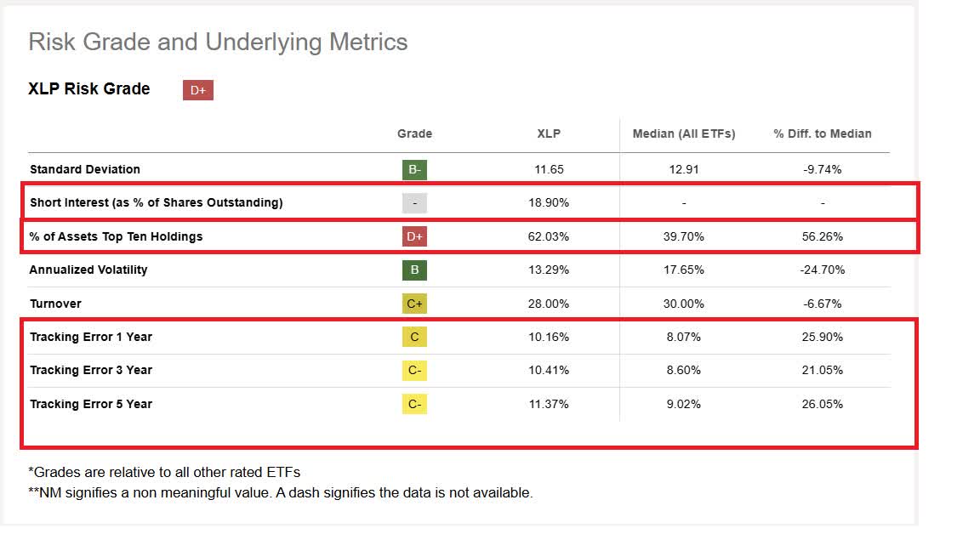Click the XLP column header

[549, 133]
